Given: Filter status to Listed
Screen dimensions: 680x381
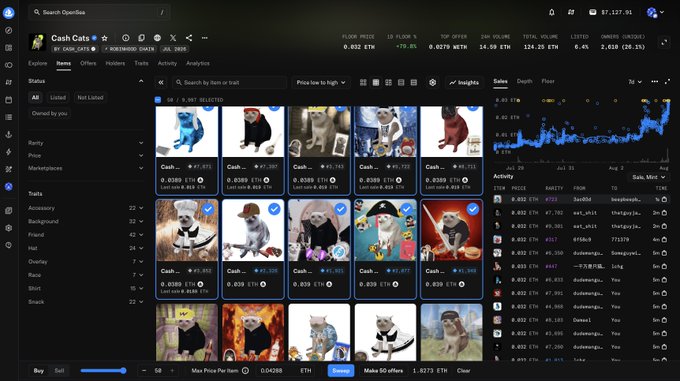Looking at the screenshot, I should [x=58, y=98].
